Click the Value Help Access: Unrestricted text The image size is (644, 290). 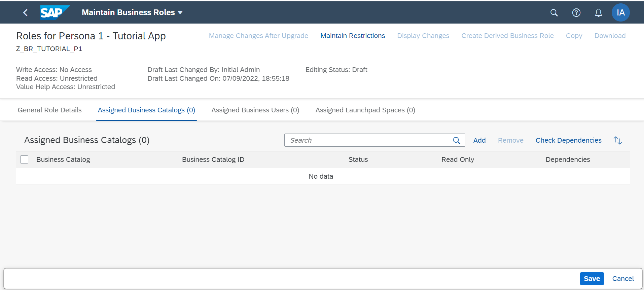click(x=66, y=87)
